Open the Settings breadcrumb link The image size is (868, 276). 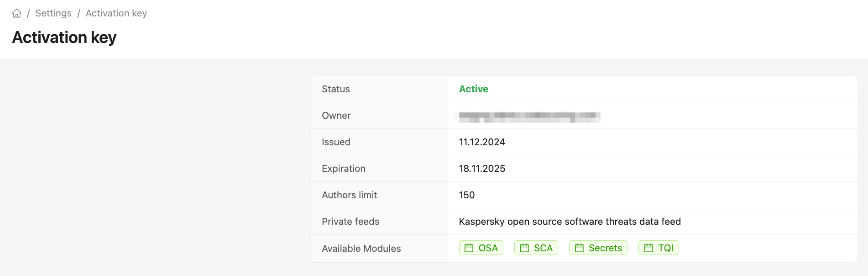click(53, 13)
